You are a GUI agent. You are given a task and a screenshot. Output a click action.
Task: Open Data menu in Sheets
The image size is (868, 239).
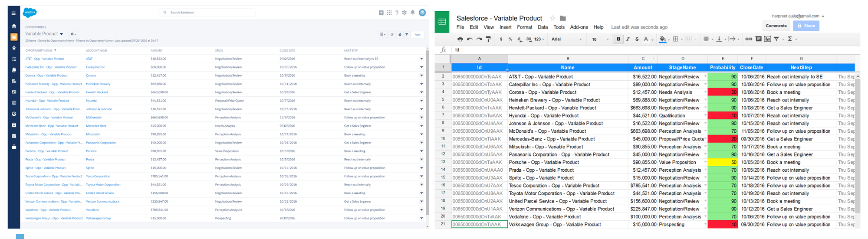pos(542,27)
